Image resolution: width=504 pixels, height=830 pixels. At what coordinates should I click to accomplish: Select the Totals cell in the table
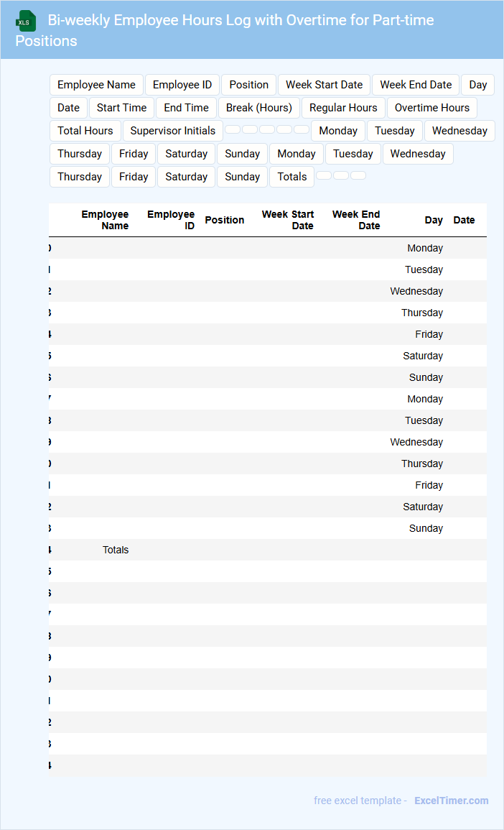116,550
